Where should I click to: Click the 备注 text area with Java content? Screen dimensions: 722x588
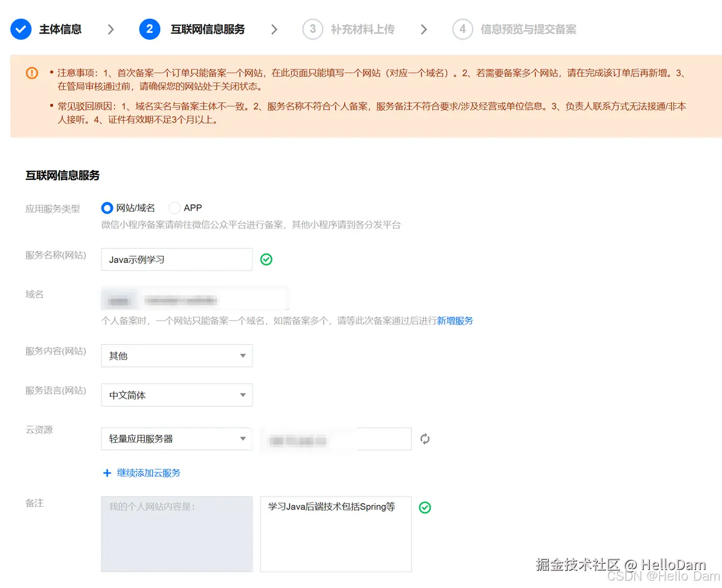tap(335, 534)
